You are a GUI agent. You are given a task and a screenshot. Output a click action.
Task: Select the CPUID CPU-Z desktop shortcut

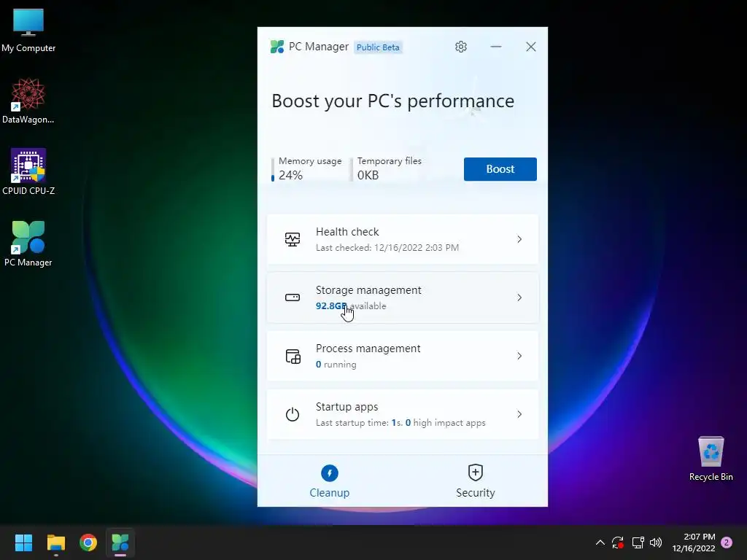coord(28,172)
